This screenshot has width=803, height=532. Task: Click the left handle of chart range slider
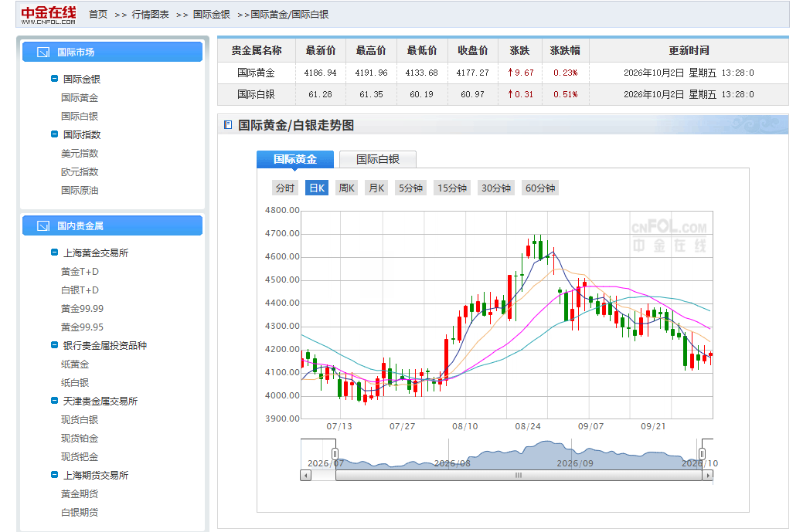335,454
